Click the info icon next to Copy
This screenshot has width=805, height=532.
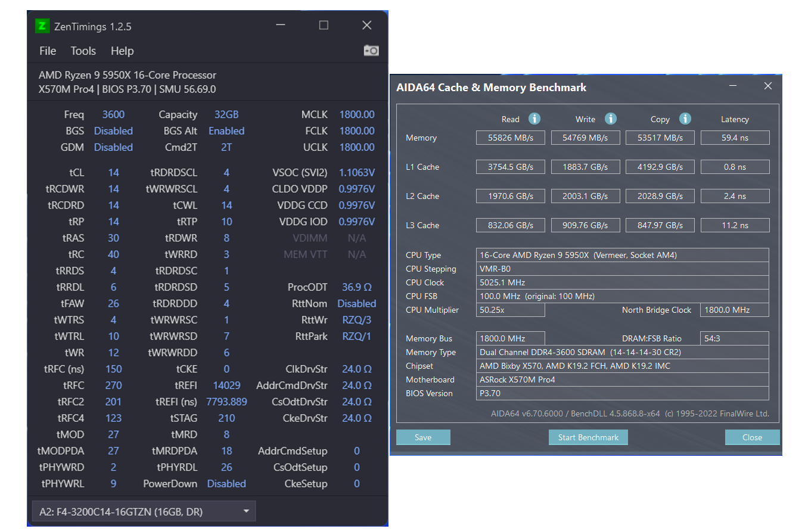(x=685, y=119)
